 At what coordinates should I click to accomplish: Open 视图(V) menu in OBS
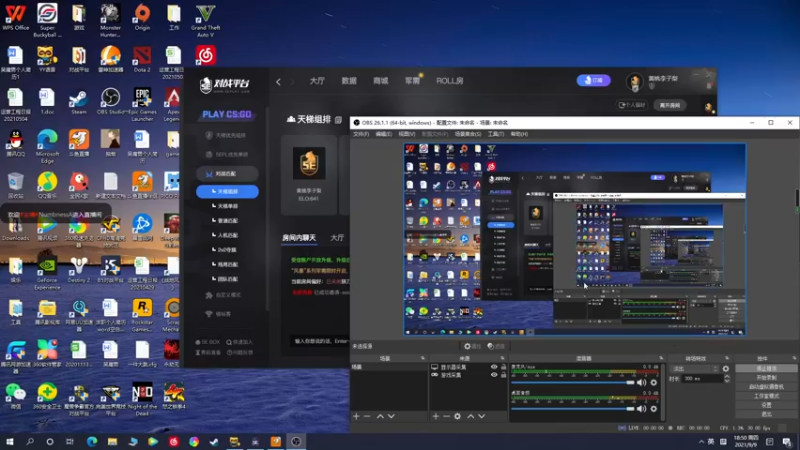[407, 134]
